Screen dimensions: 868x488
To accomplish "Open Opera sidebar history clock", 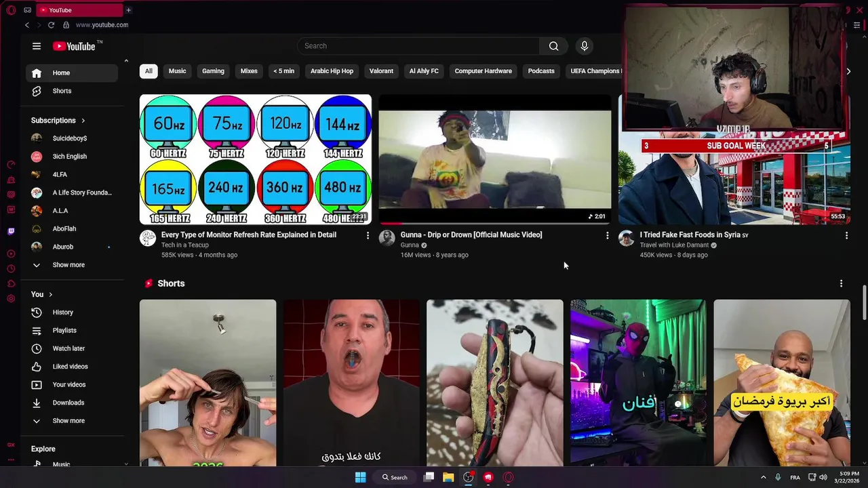I will click(11, 269).
